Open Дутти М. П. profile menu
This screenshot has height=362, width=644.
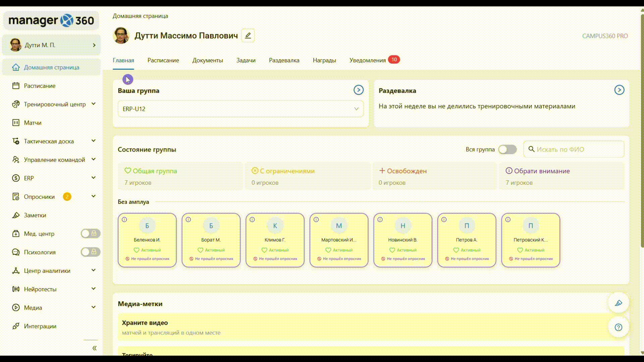pos(51,45)
